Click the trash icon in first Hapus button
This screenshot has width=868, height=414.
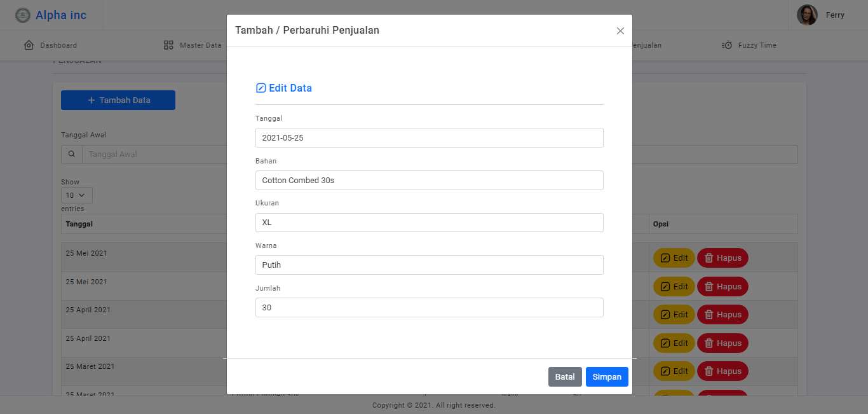pos(709,258)
